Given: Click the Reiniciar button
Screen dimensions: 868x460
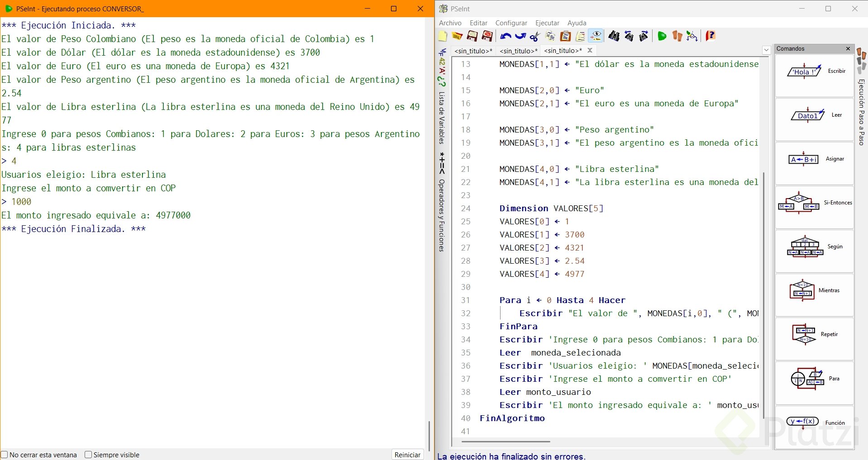Looking at the screenshot, I should click(407, 455).
